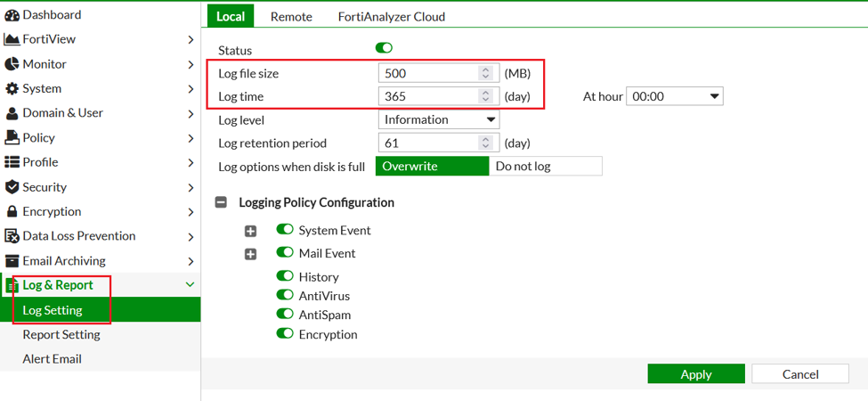Expand the Profile menu chevron
The image size is (868, 401).
tap(191, 163)
